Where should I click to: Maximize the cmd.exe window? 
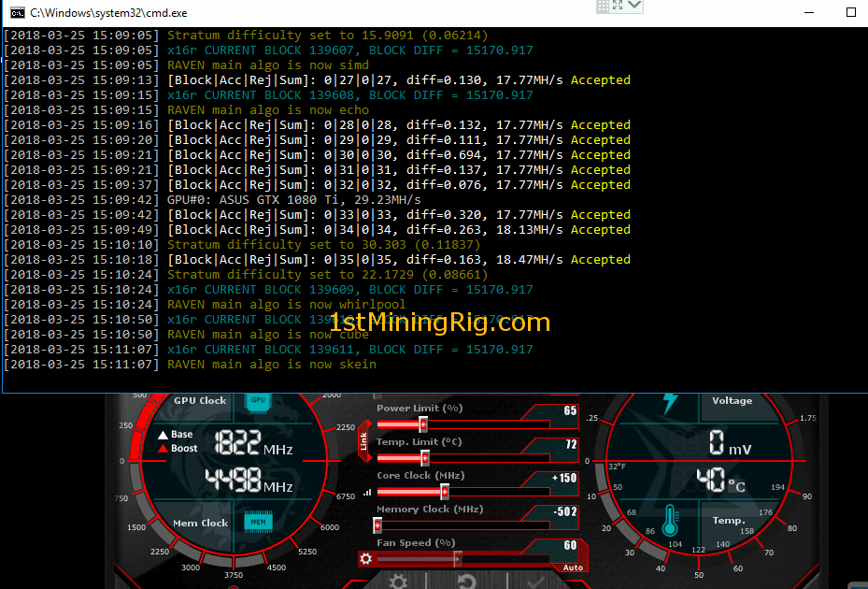click(x=851, y=12)
